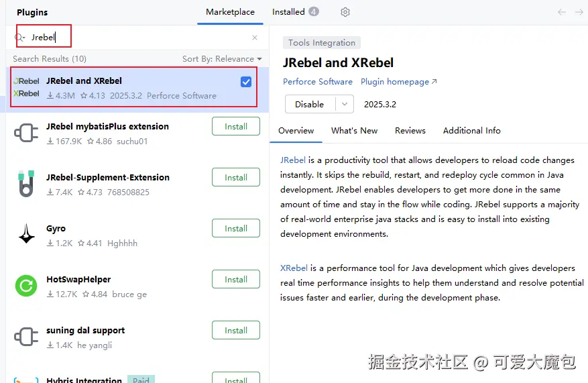
Task: Install suning dal support plugin
Action: tap(236, 331)
